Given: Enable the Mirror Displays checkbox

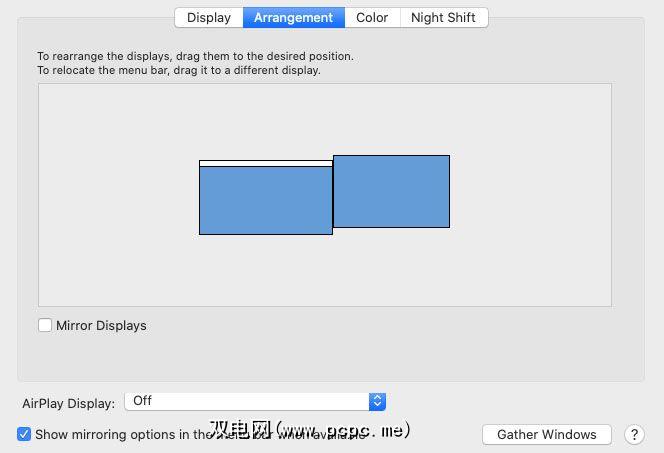Looking at the screenshot, I should 45,325.
